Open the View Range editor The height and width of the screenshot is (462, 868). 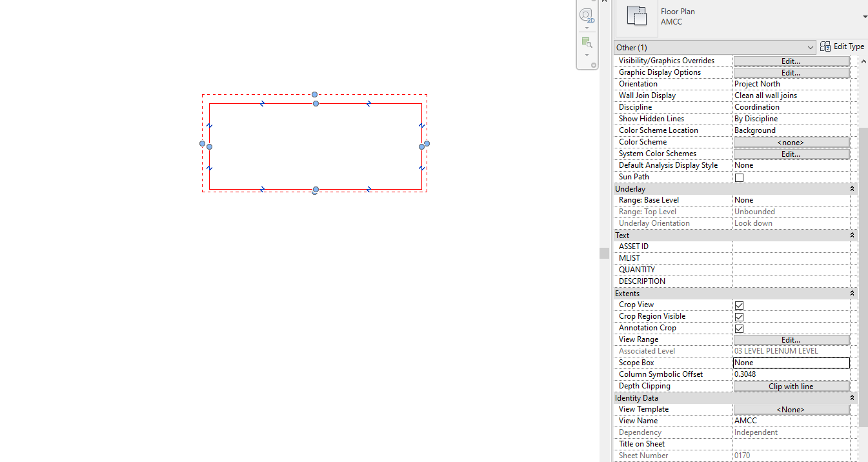791,339
